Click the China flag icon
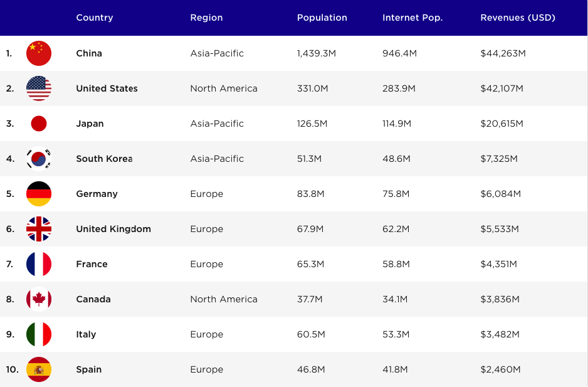This screenshot has height=387, width=588. click(x=39, y=53)
